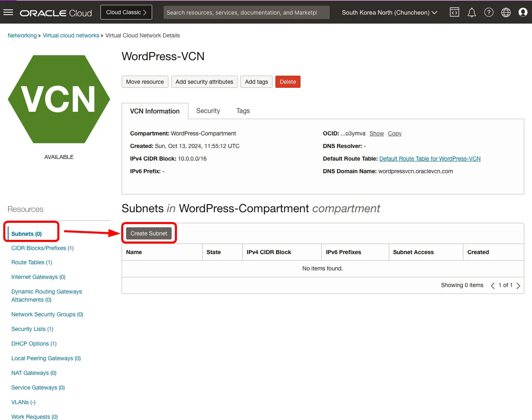
Task: Navigate to Networking breadcrumb
Action: pos(22,35)
